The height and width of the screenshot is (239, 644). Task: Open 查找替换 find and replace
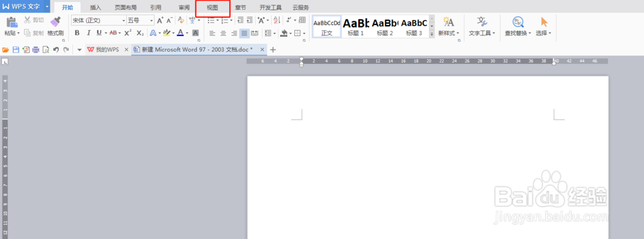(x=518, y=26)
